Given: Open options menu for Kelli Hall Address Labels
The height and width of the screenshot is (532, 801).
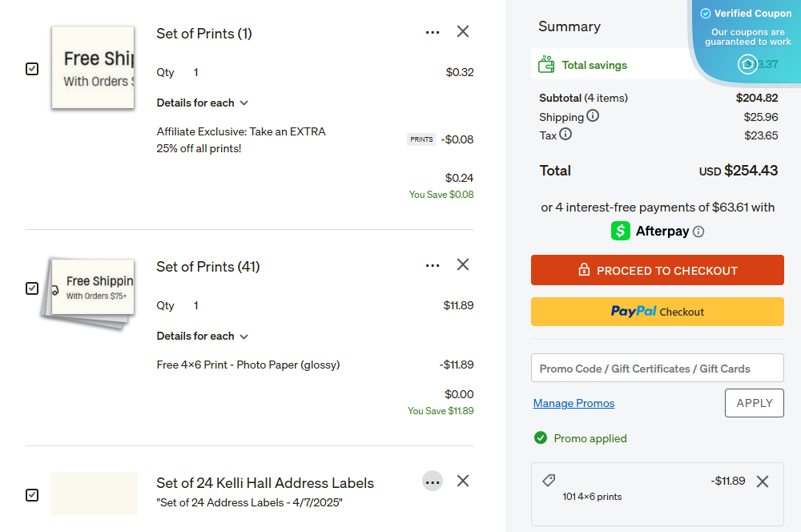Looking at the screenshot, I should tap(433, 481).
